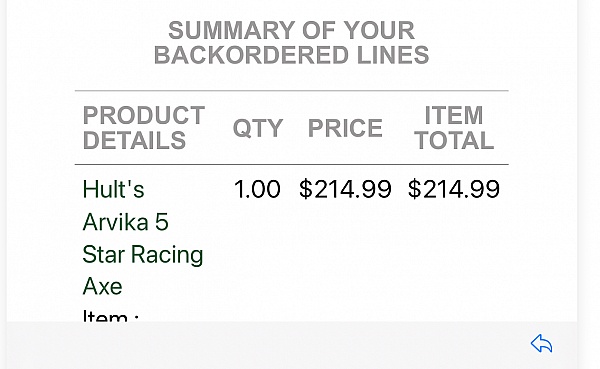Select the ITEM TOTAL column header

[454, 127]
